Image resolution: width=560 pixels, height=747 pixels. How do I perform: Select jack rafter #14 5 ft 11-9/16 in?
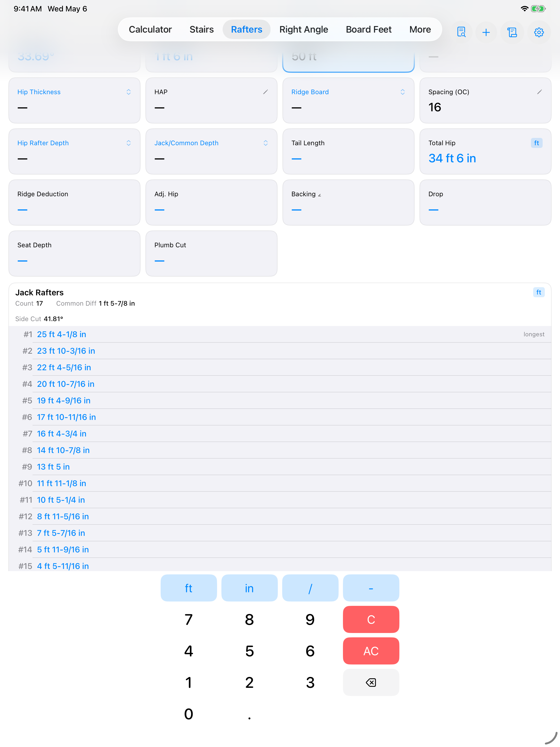tap(280, 549)
